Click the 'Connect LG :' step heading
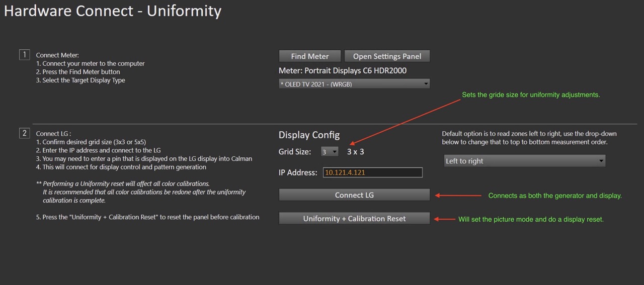 pyautogui.click(x=54, y=134)
